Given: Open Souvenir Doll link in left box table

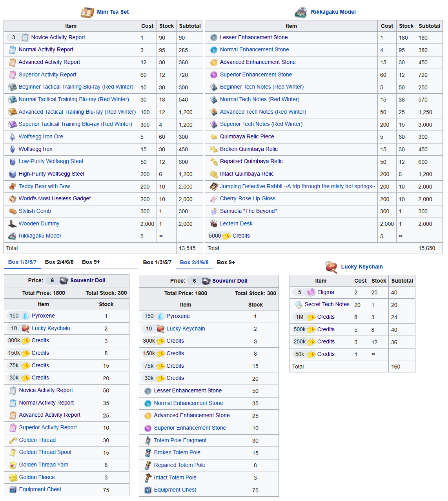Looking at the screenshot, I should coord(88,281).
